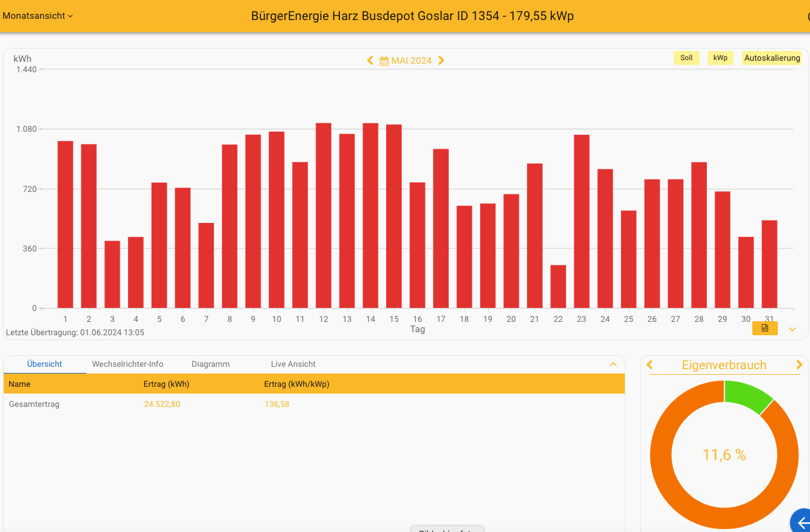Screen dimensions: 810x532
Task: Show next chart after Eigenverbrauch
Action: click(x=799, y=365)
